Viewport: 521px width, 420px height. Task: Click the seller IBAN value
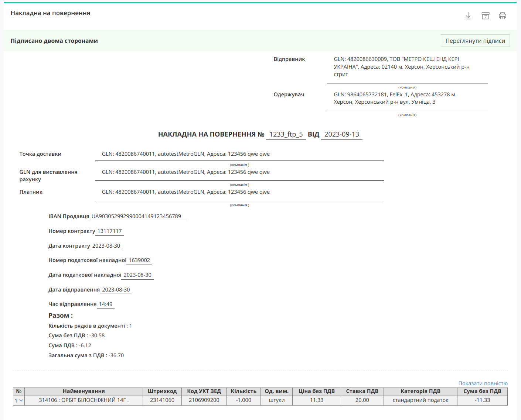tap(136, 216)
